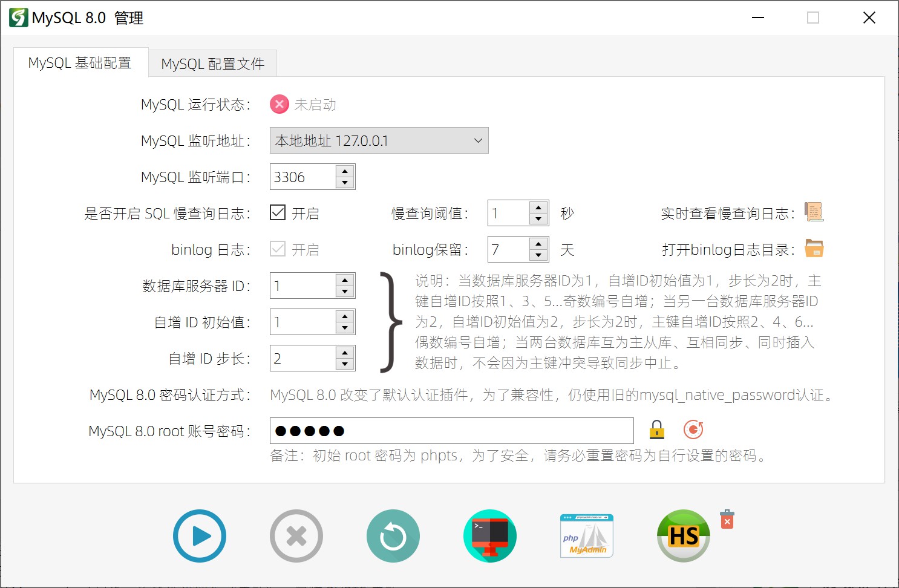Increase auto-increment ID initial value

coord(345,316)
